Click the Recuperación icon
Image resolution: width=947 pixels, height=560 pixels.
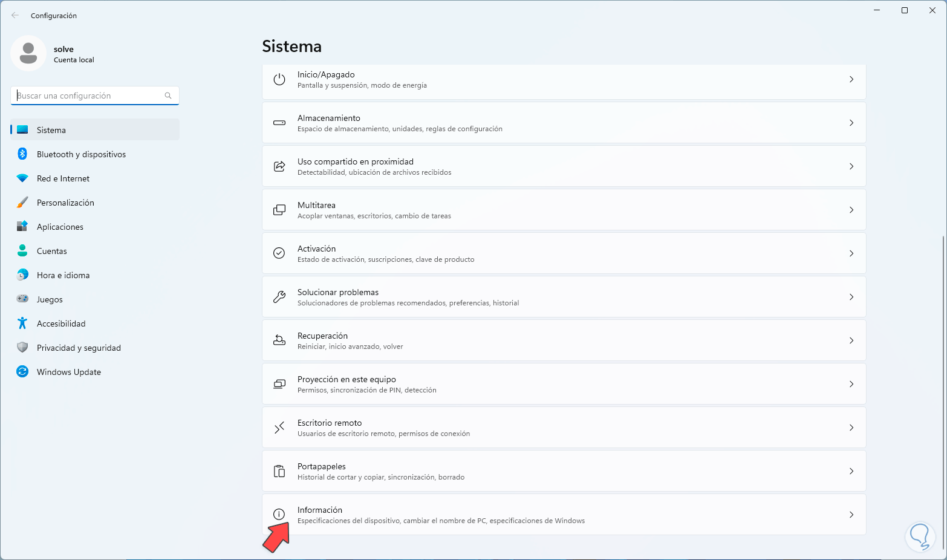click(279, 340)
